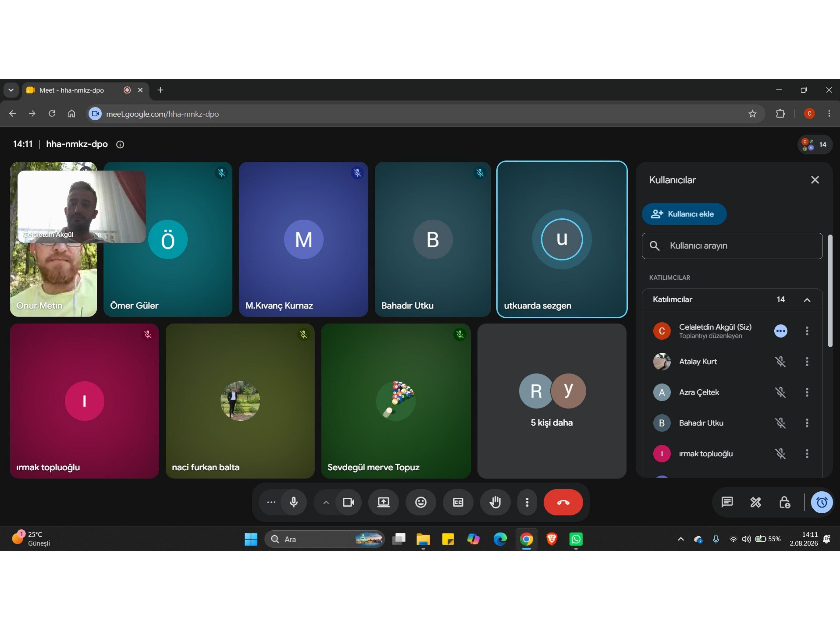
Task: Show hidden system tray icons
Action: coord(680,539)
